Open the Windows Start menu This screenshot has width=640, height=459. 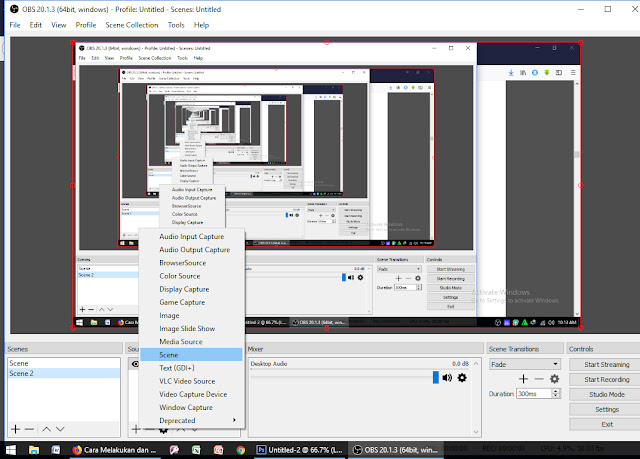(11, 450)
